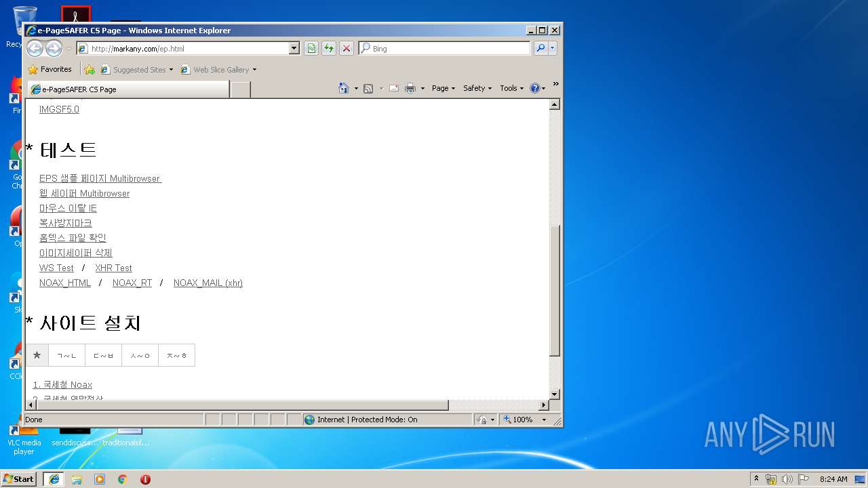Image resolution: width=868 pixels, height=488 pixels.
Task: Click the vertical scrollbar down arrow
Action: point(554,394)
